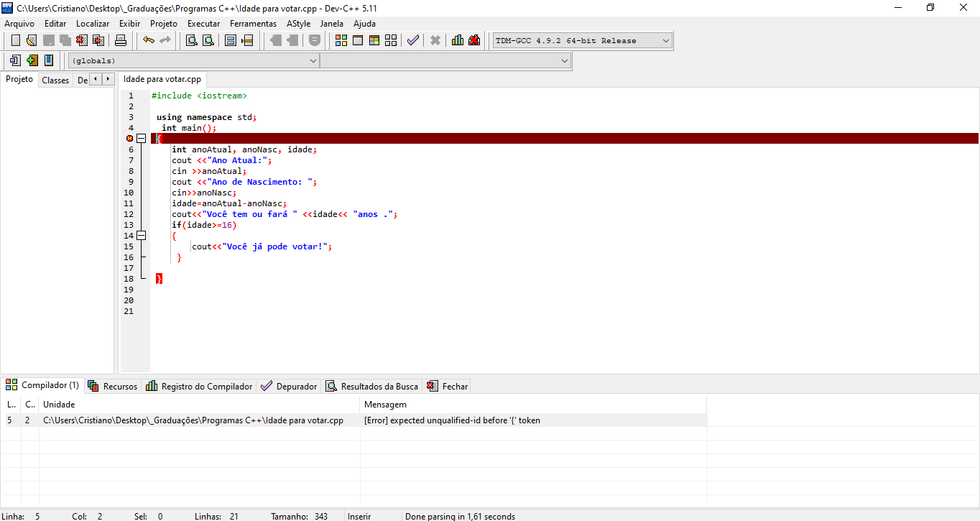Toggle the breakpoint marker on line 5
This screenshot has width=980, height=521.
(x=130, y=138)
